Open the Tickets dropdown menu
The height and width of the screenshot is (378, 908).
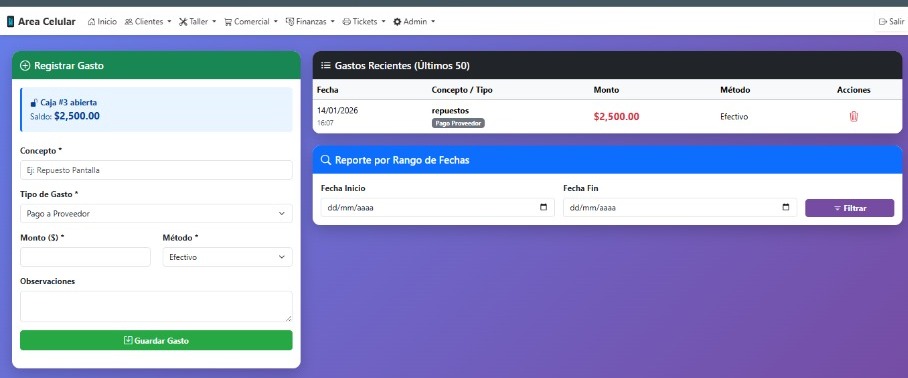coord(364,21)
